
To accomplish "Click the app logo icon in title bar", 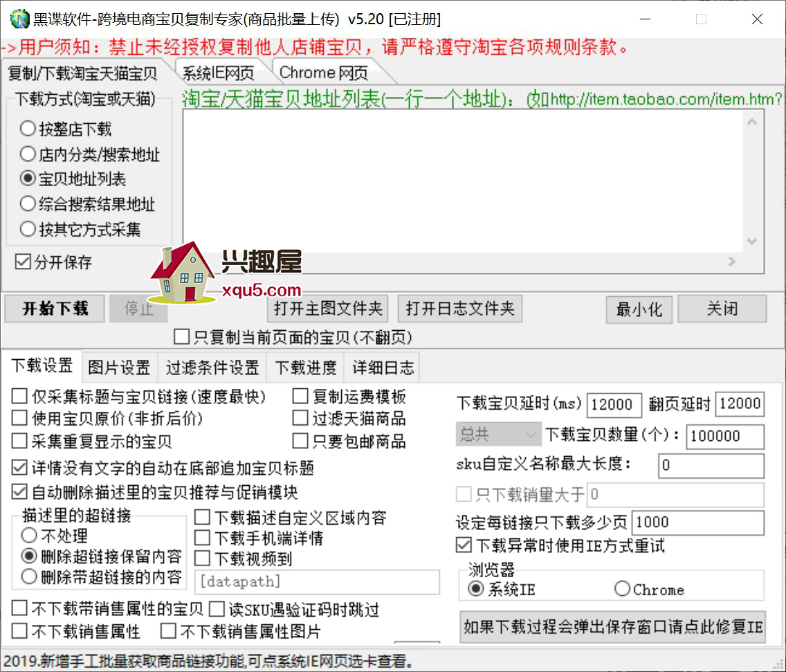I will pyautogui.click(x=19, y=19).
